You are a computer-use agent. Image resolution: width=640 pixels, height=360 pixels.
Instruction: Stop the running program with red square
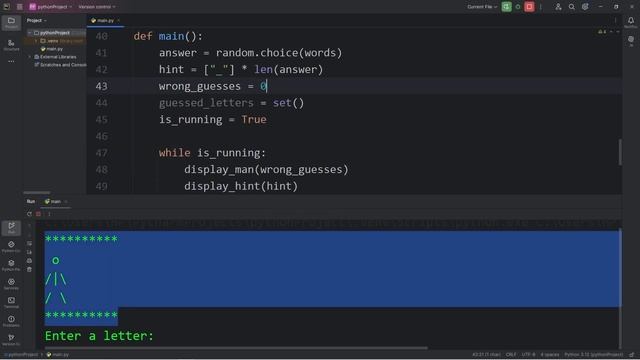pyautogui.click(x=529, y=7)
